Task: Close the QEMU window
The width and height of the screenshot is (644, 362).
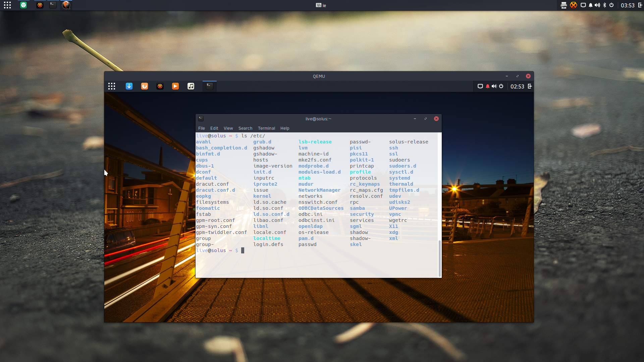Action: tap(528, 76)
